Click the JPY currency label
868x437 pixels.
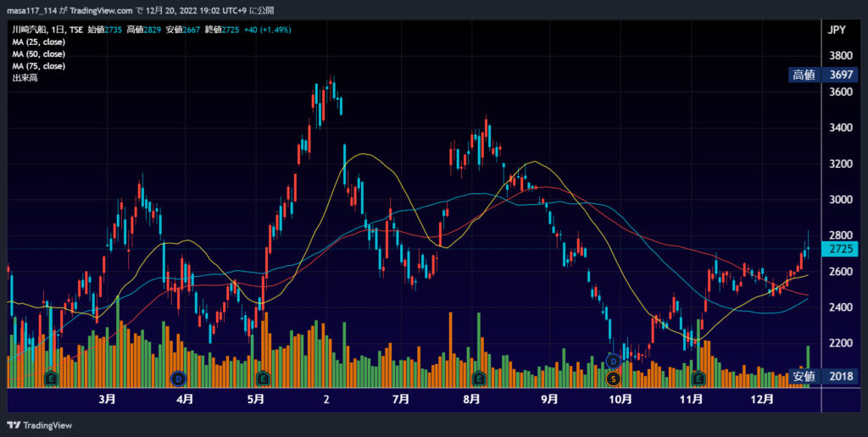[x=837, y=30]
